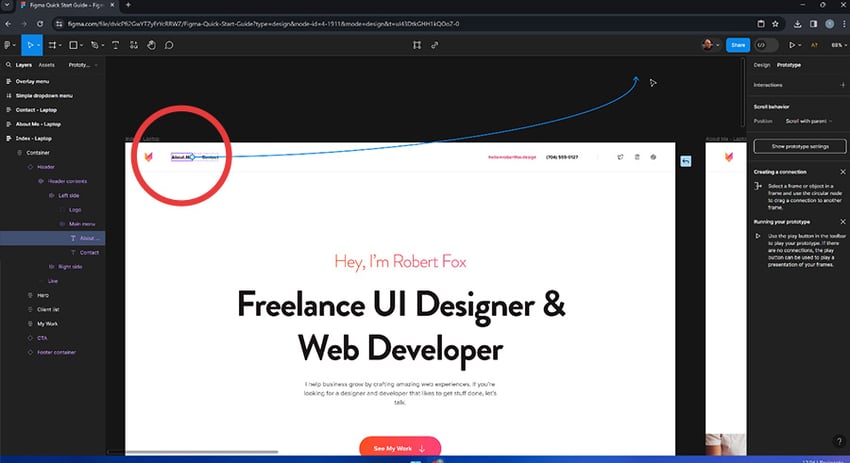Open the Resources tool

[134, 45]
